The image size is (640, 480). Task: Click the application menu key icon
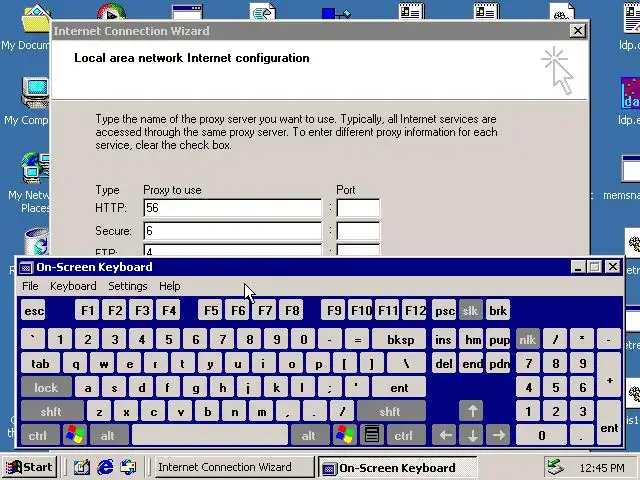(x=371, y=435)
